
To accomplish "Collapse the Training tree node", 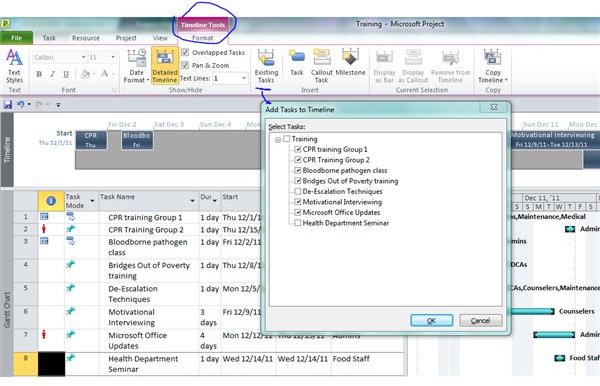I will point(278,140).
